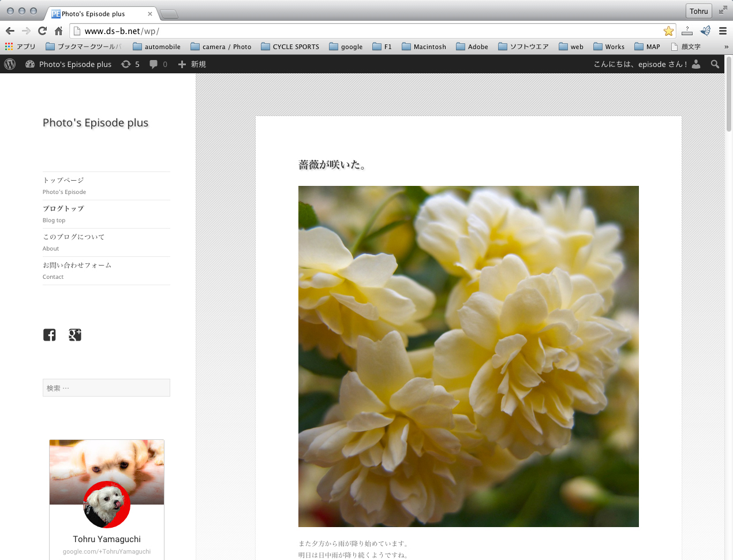Open the updates icon showing 5
733x560 pixels.
130,64
